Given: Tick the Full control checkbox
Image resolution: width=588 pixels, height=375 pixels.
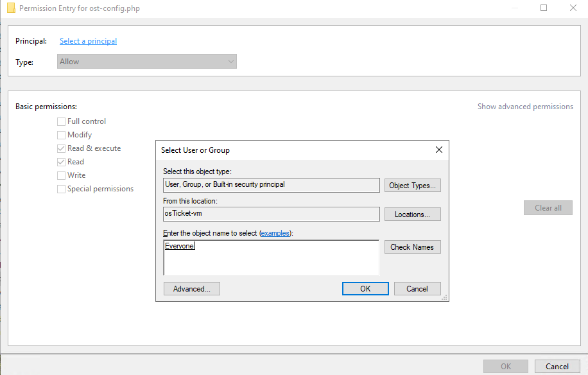Looking at the screenshot, I should click(61, 121).
